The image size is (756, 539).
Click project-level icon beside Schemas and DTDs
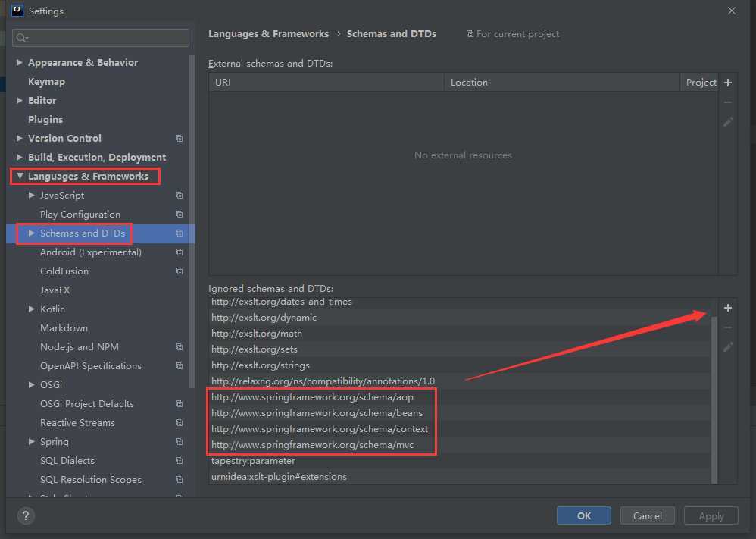(179, 233)
